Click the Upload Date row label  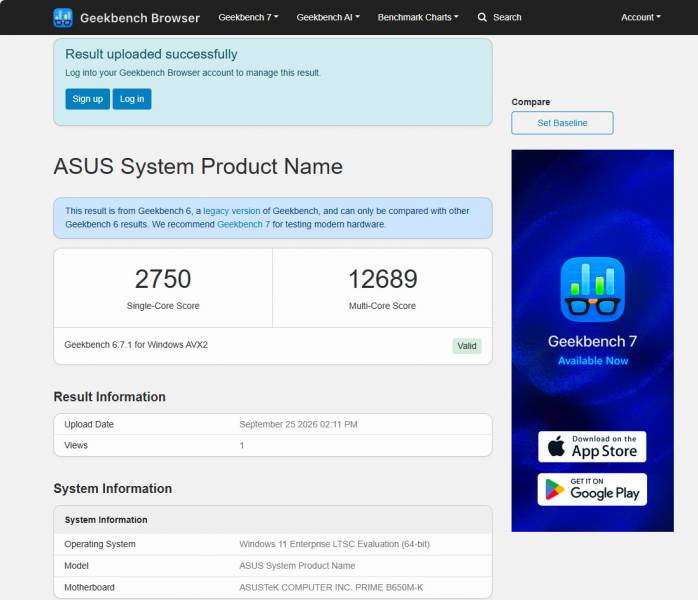89,425
